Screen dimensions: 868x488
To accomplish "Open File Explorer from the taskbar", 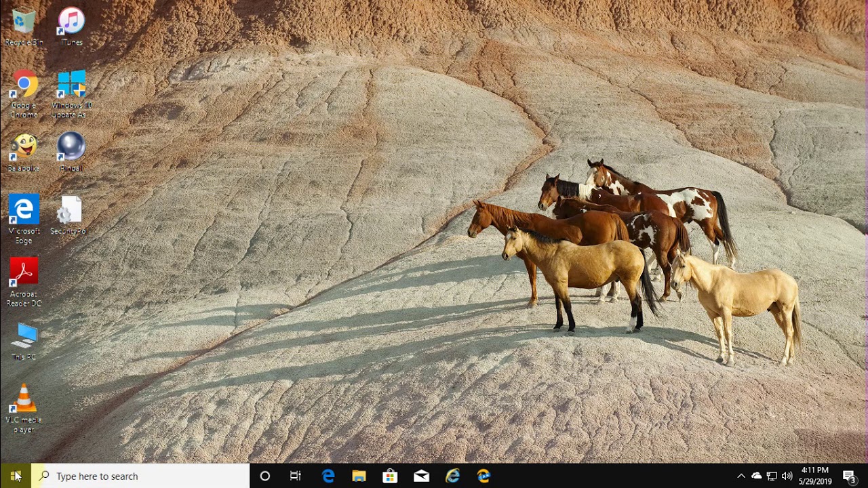I will click(x=359, y=476).
